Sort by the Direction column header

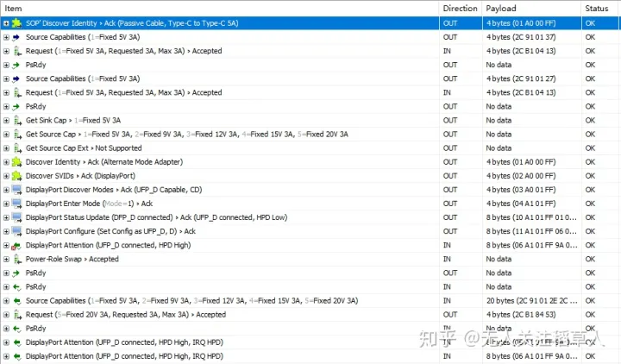(461, 9)
